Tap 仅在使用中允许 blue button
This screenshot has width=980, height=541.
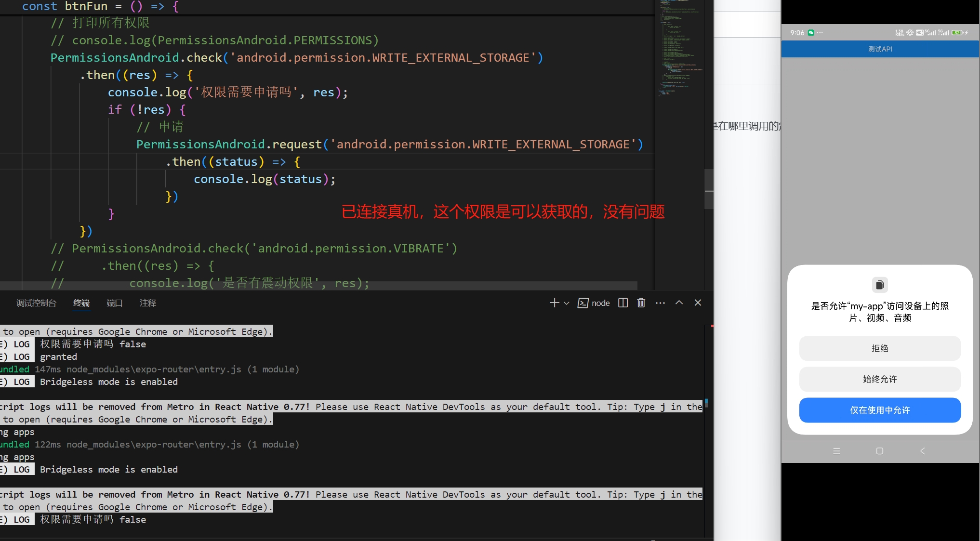tap(880, 410)
